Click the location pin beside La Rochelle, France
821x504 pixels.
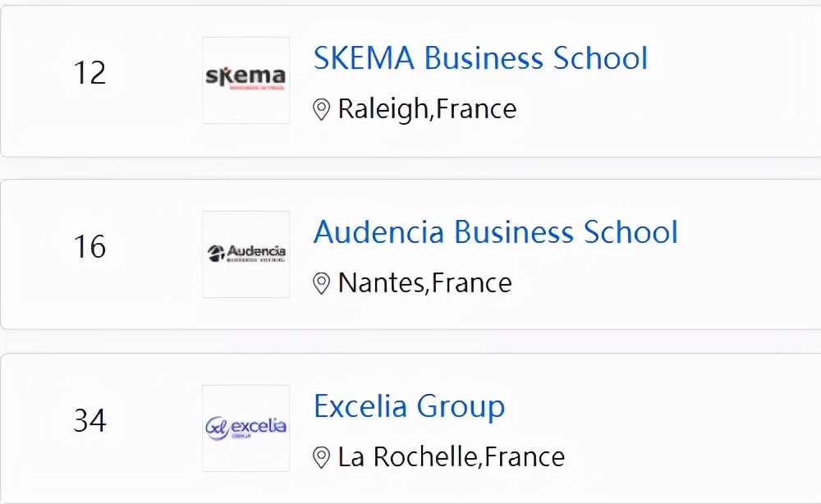tap(322, 457)
